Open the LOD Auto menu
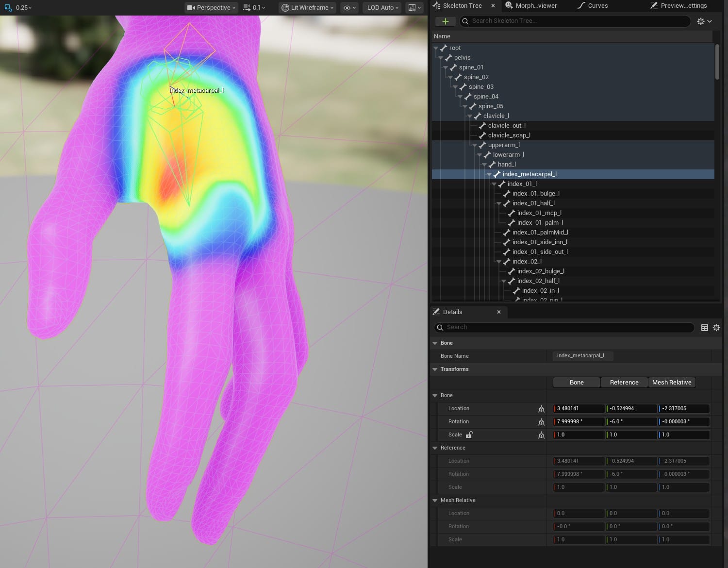This screenshot has height=568, width=728. 382,8
